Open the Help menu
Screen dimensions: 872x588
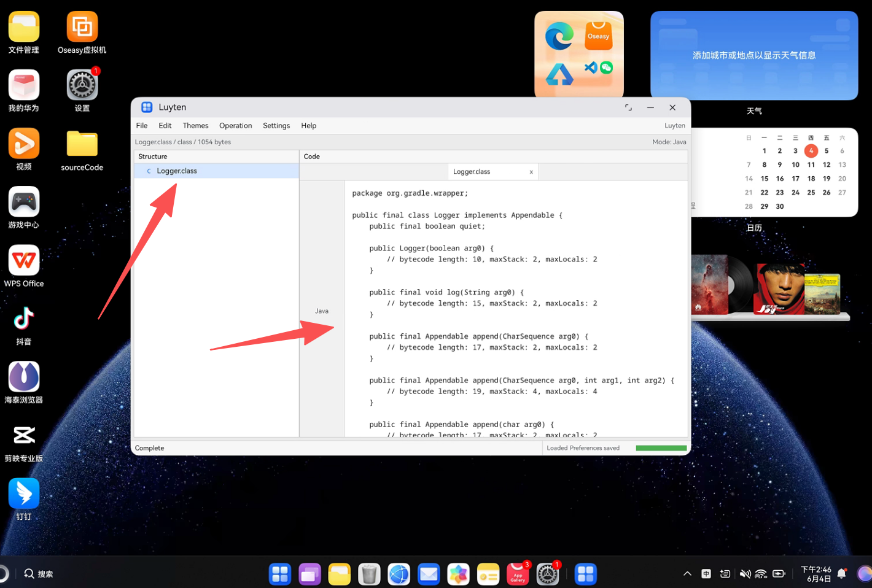click(x=309, y=126)
